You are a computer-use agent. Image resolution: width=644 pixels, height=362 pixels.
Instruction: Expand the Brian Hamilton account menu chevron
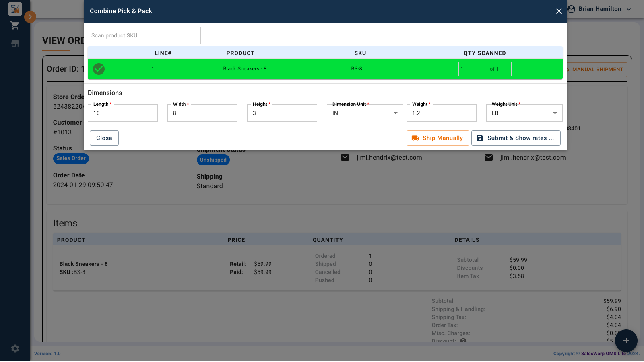[629, 9]
